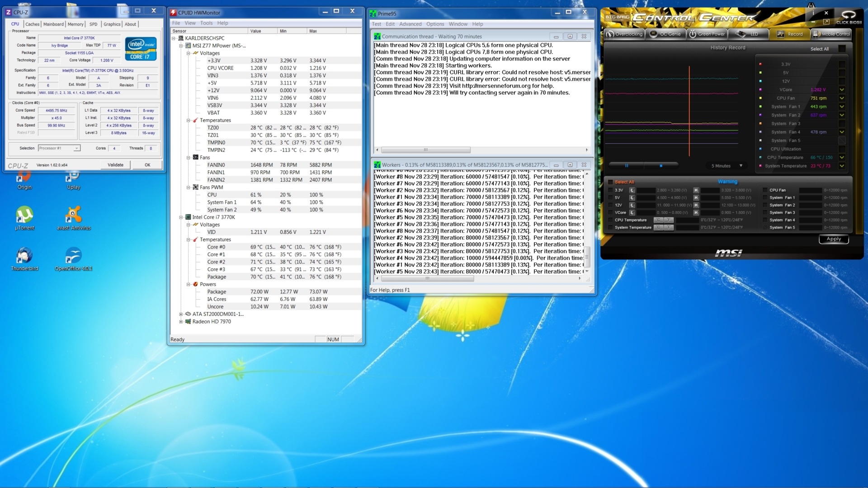Pause the history record graph
Screen dimensions: 868x488
(x=627, y=166)
